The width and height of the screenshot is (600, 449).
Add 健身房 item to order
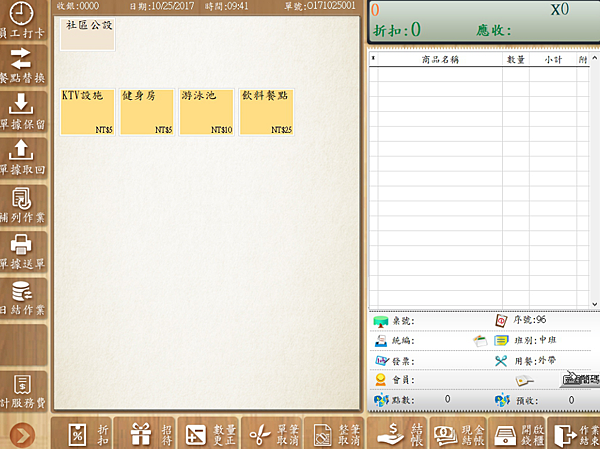tap(147, 112)
